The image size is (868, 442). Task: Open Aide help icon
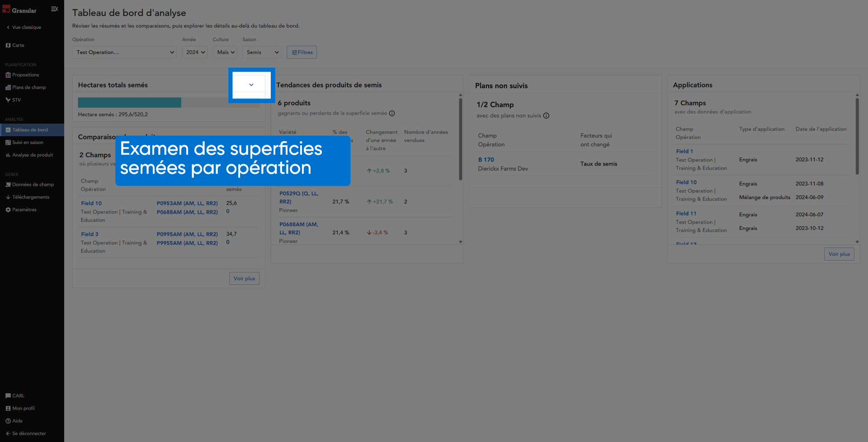[8, 421]
